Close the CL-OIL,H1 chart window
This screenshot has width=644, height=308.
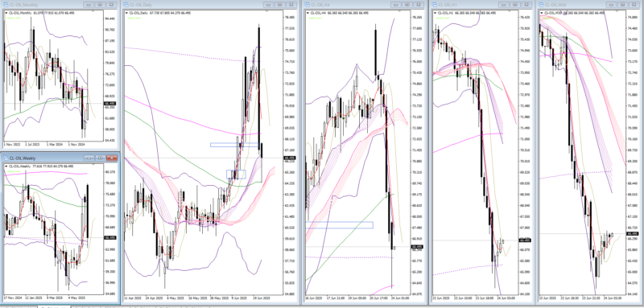tap(526, 5)
